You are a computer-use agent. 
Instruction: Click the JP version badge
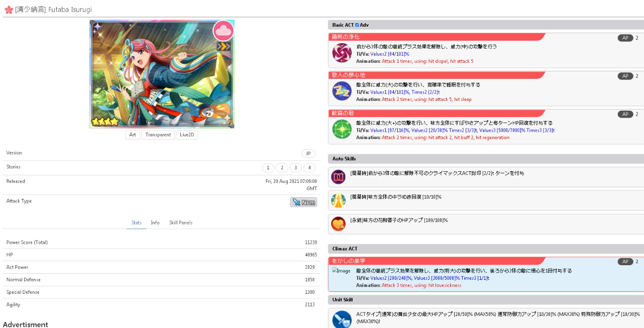pos(308,154)
